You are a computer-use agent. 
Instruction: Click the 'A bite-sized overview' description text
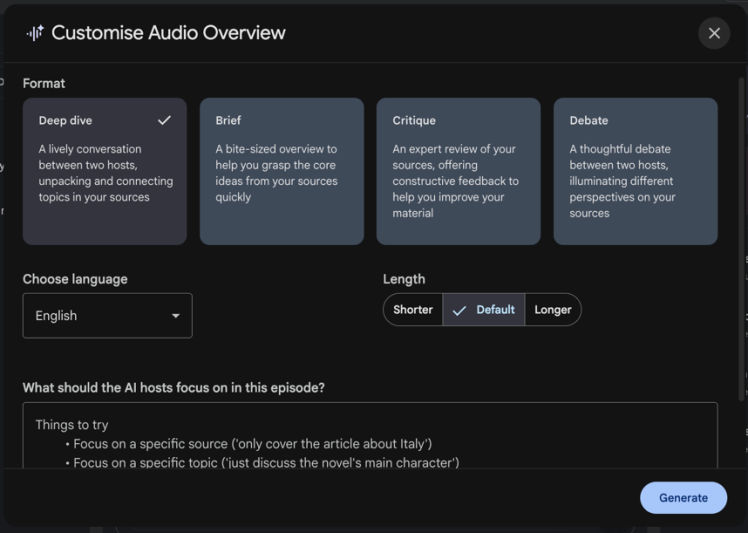pyautogui.click(x=276, y=173)
